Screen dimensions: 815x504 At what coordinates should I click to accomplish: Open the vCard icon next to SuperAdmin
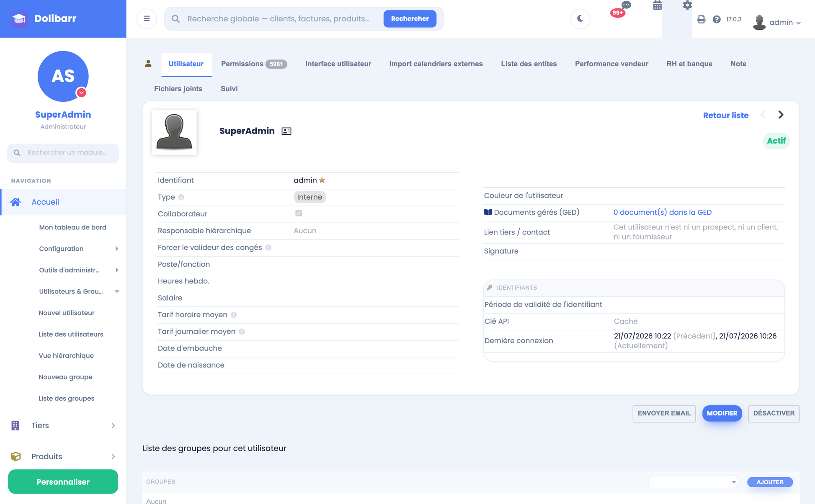286,131
